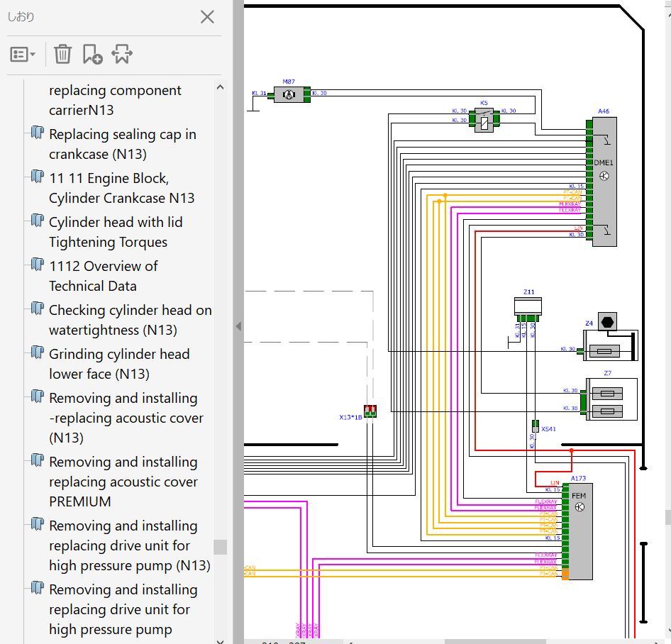Click the bookmark list scrollbar thumb
Image resolution: width=671 pixels, height=644 pixels.
tap(220, 547)
